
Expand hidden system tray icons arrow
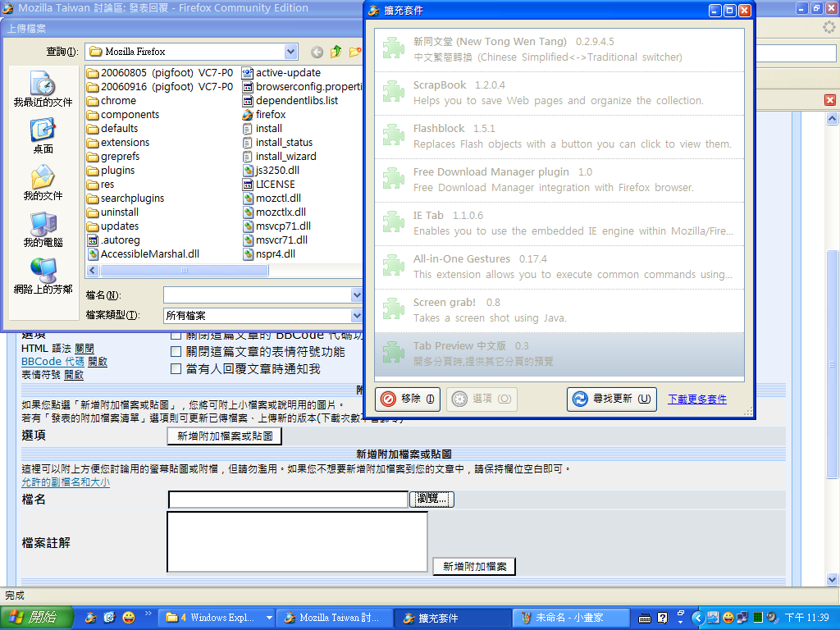coord(698,619)
